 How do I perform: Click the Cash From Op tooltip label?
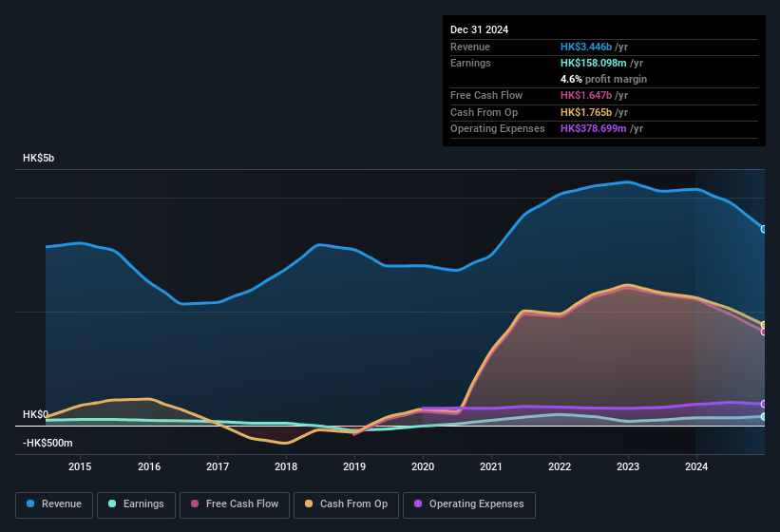(484, 112)
